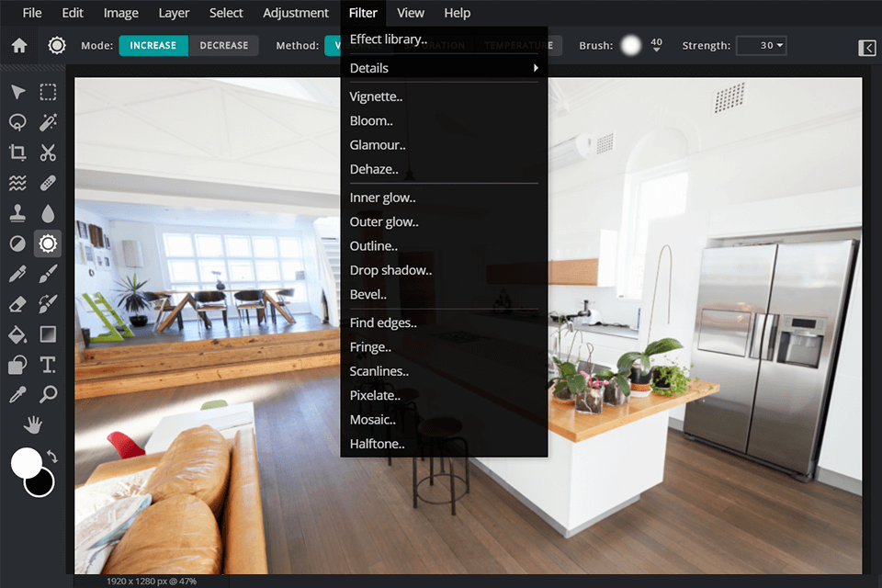Screen dimensions: 882x588
Task: Select the Fill bucket tool
Action: click(17, 334)
